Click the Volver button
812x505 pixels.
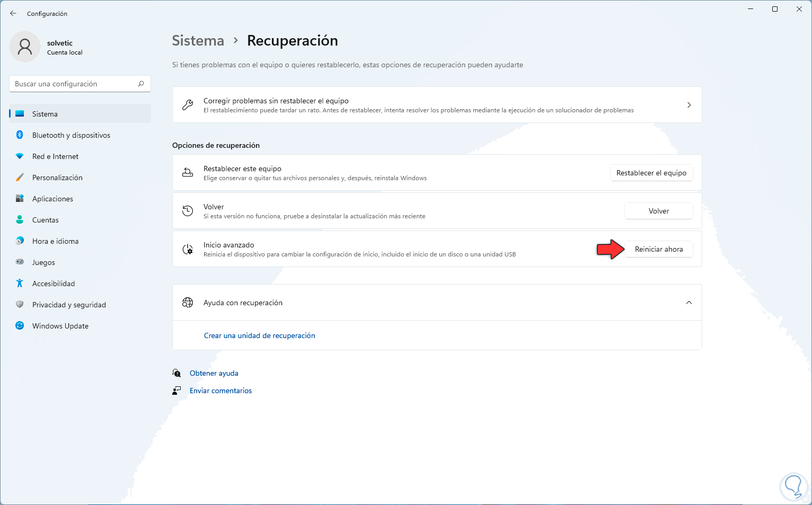(659, 211)
